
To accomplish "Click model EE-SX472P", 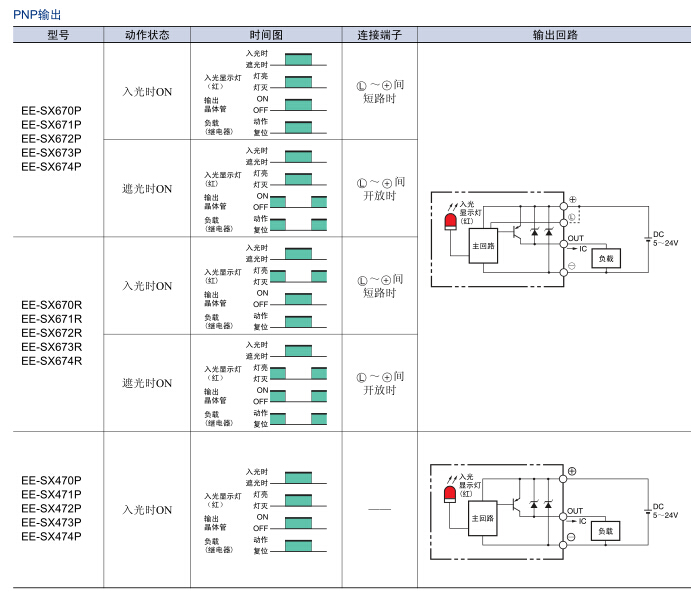I will (x=52, y=508).
